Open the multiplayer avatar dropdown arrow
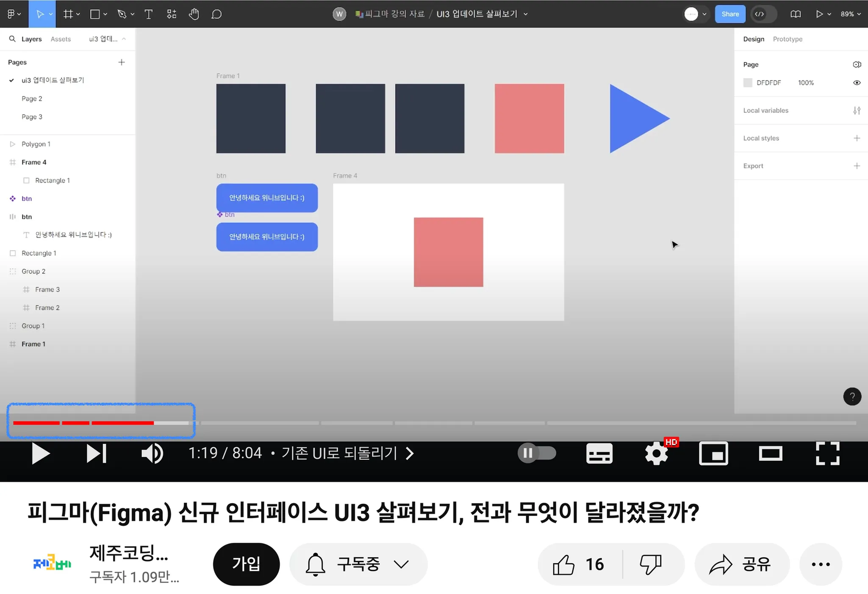The image size is (868, 594). 704,14
